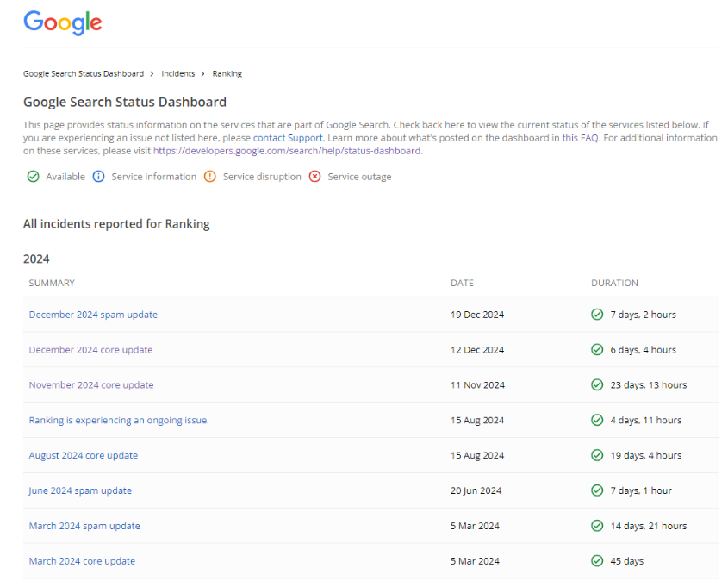
Task: Open March 2024 core update incident
Action: (82, 561)
